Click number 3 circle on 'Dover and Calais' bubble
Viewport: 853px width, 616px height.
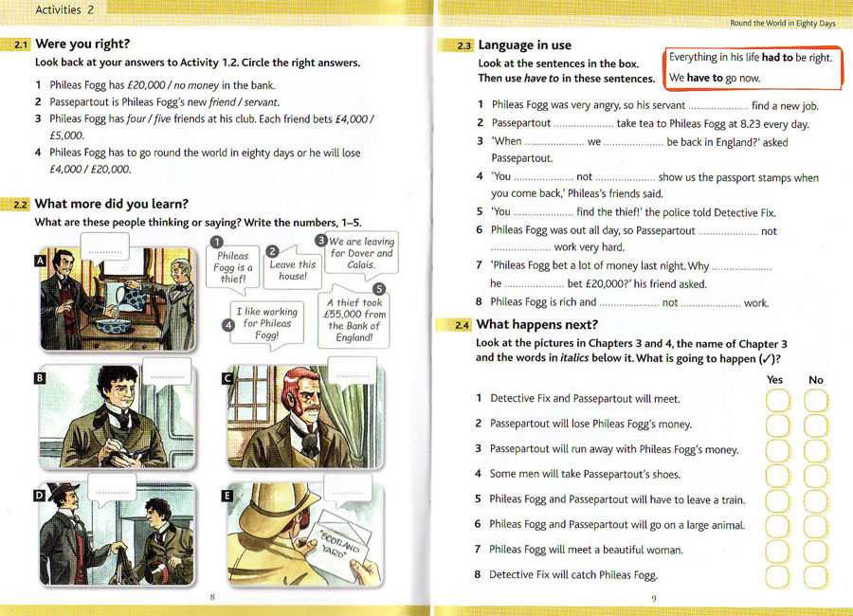(321, 241)
